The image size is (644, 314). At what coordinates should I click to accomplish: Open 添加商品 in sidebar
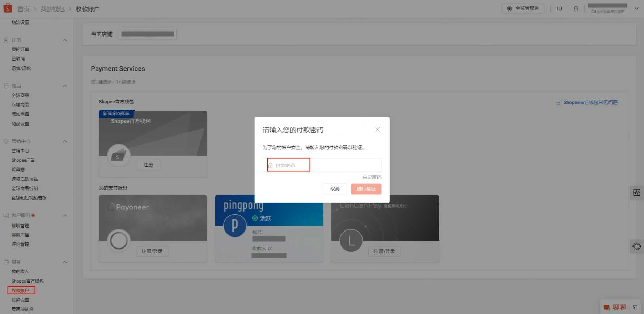click(20, 114)
